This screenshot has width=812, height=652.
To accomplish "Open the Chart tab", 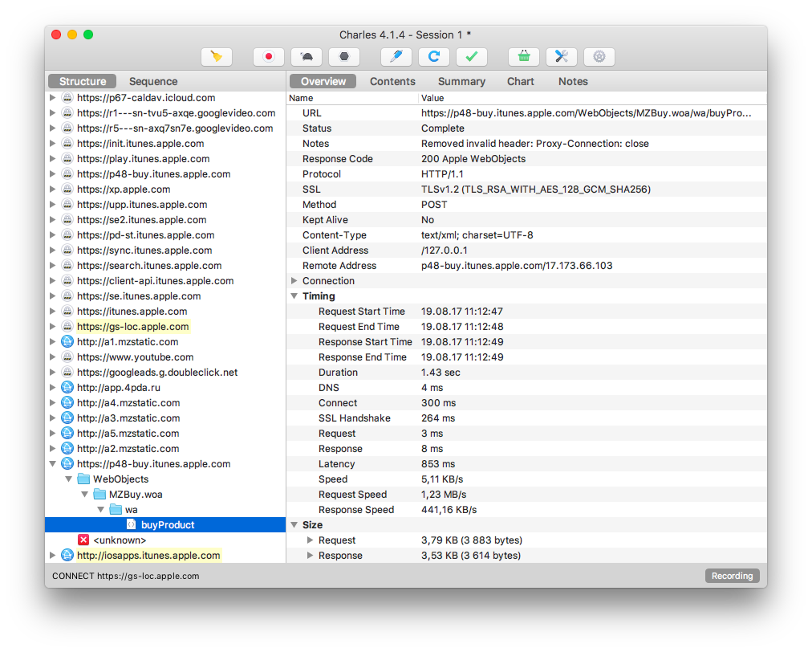I will tap(521, 81).
